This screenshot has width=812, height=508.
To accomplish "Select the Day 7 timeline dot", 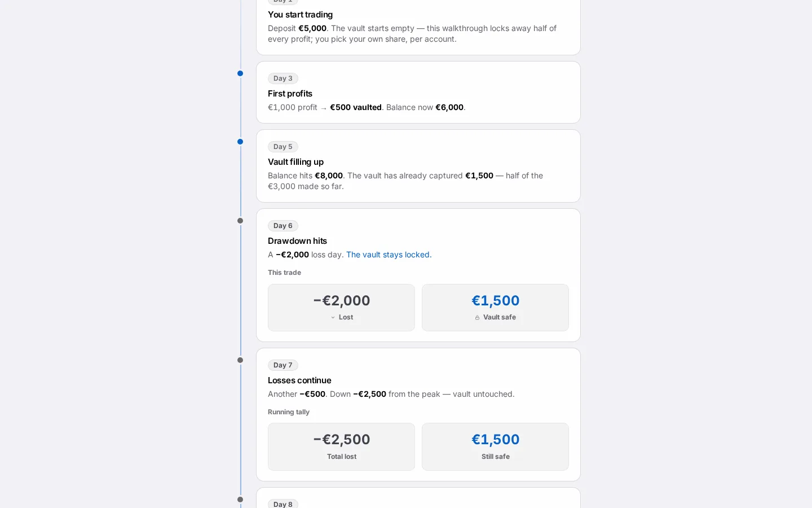I will [x=240, y=360].
